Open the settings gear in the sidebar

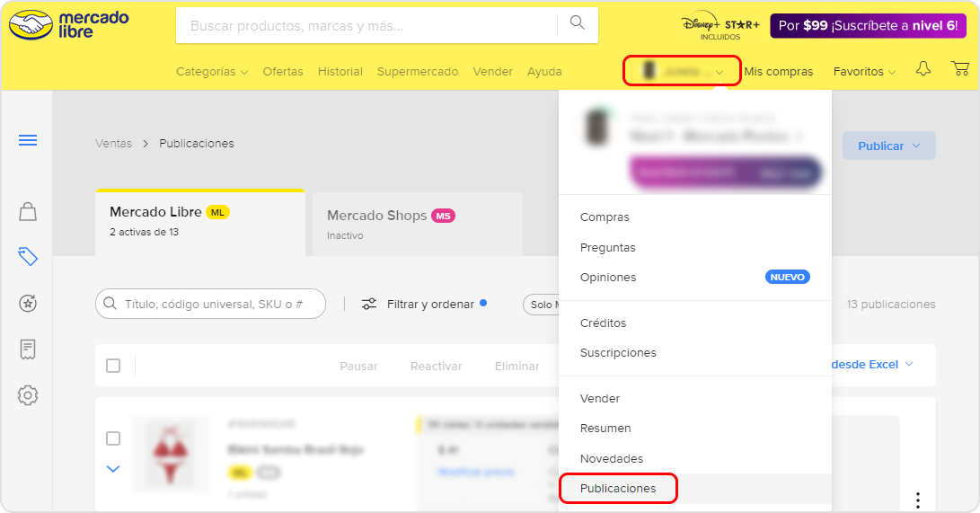[28, 395]
